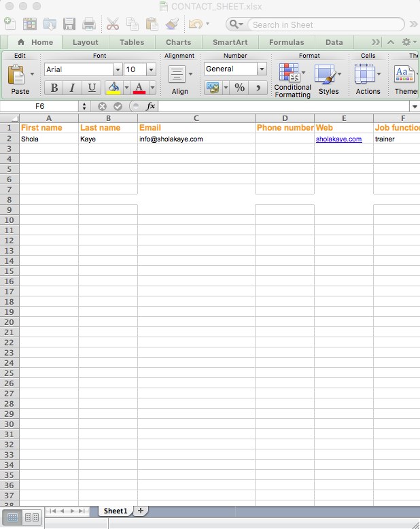420x529 pixels.
Task: Open Conditional Formatting menu
Action: 292,81
